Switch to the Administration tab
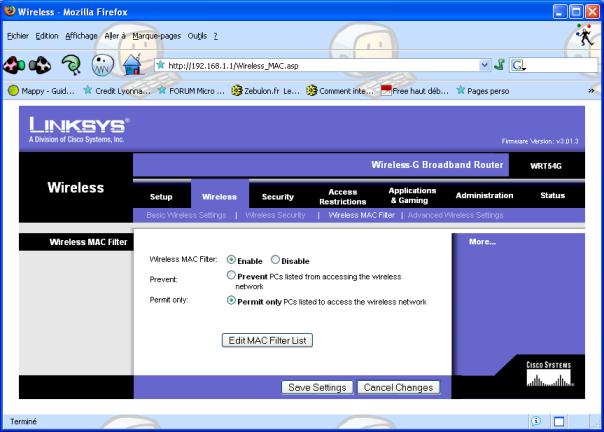 (x=484, y=195)
